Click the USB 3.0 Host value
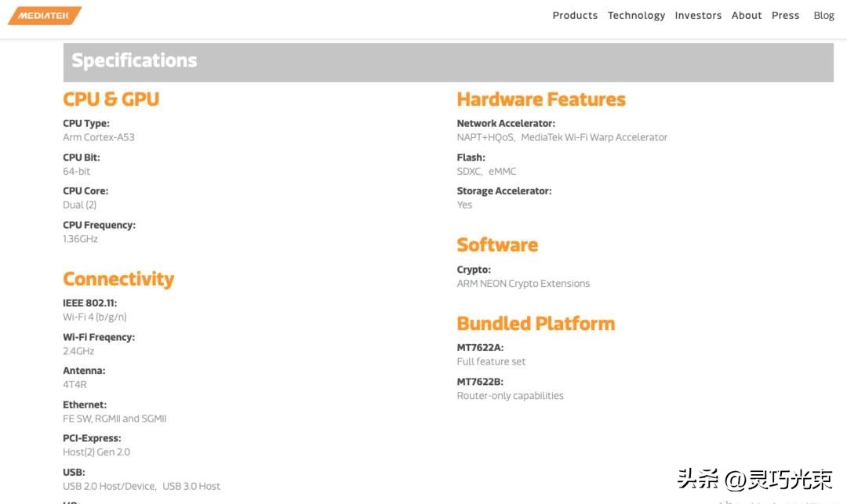The image size is (847, 504). [191, 487]
